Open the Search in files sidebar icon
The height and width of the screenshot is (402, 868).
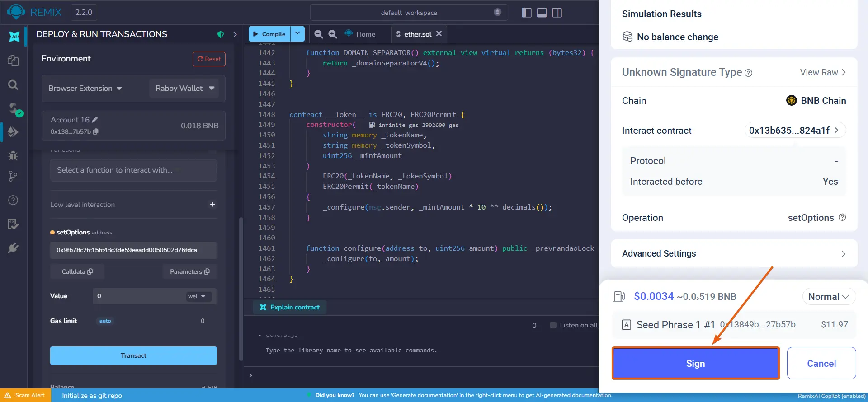click(13, 84)
